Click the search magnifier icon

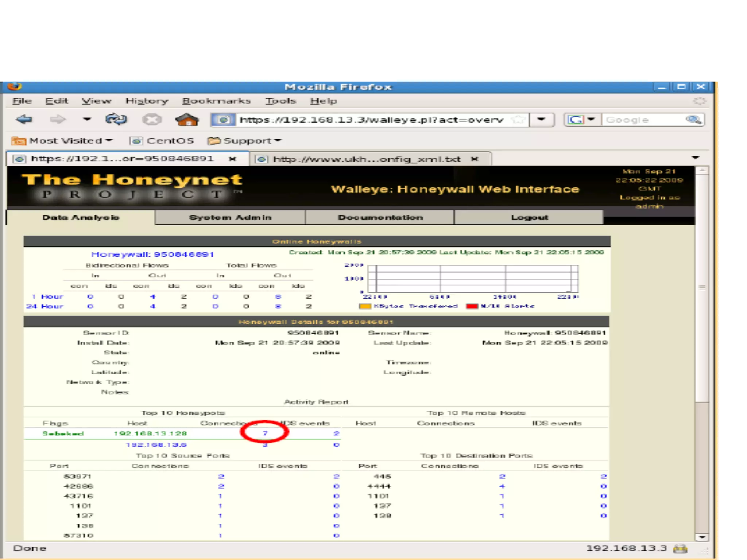coord(693,120)
